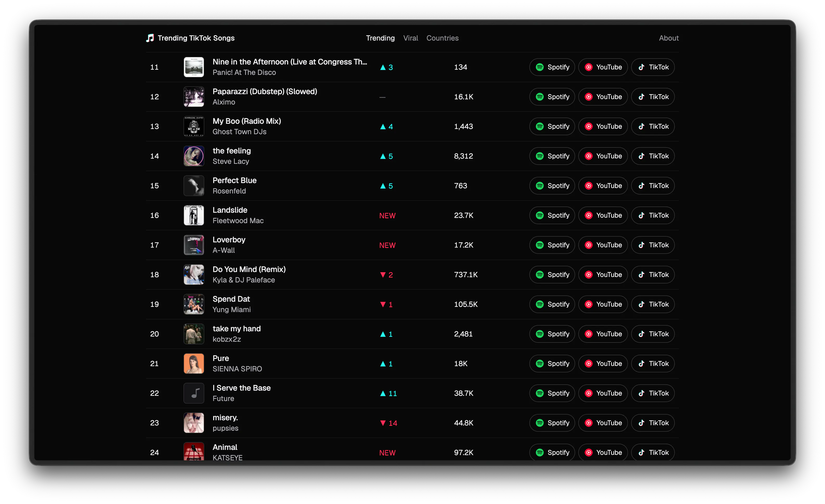Click Spotify icon in Pure row
This screenshot has height=504, width=825.
(540, 364)
